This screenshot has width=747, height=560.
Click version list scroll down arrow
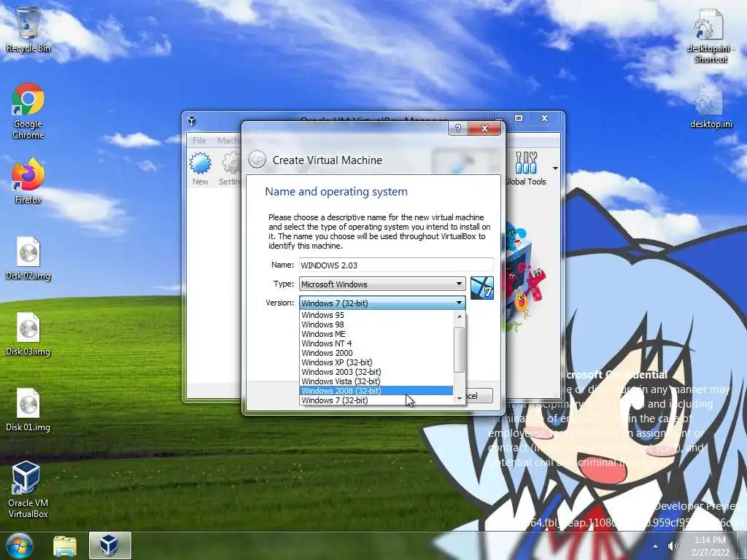coord(460,399)
